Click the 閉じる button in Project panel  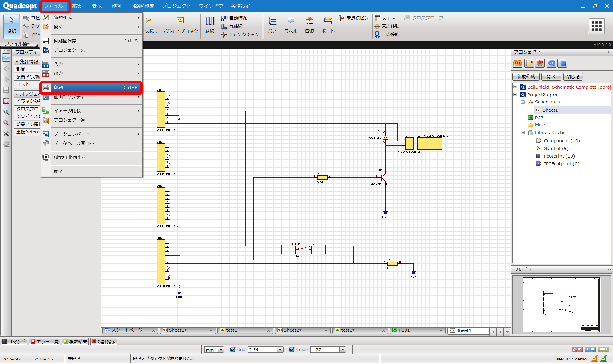573,77
